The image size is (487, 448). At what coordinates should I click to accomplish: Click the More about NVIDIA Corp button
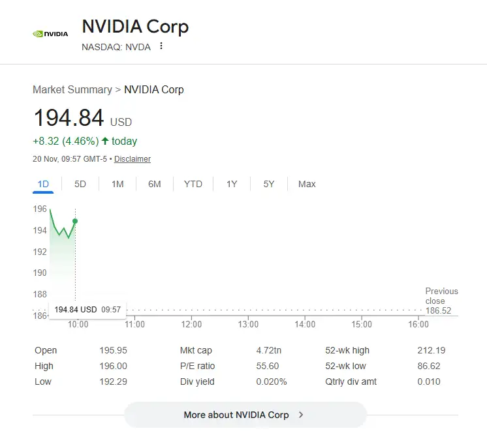click(245, 415)
